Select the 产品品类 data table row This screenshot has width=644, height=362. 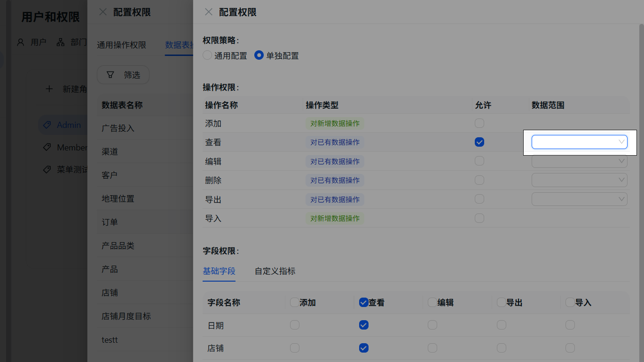click(145, 245)
